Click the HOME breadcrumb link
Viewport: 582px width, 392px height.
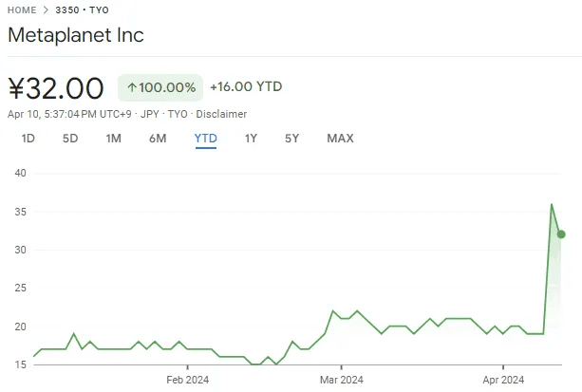[22, 10]
